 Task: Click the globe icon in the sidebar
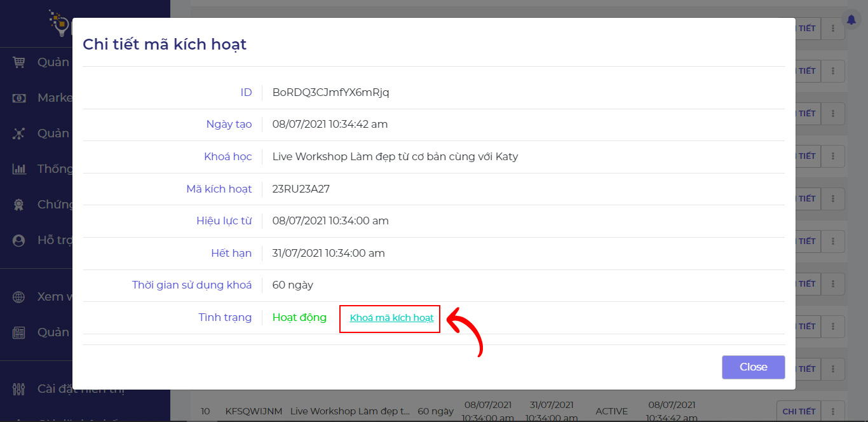pos(19,297)
